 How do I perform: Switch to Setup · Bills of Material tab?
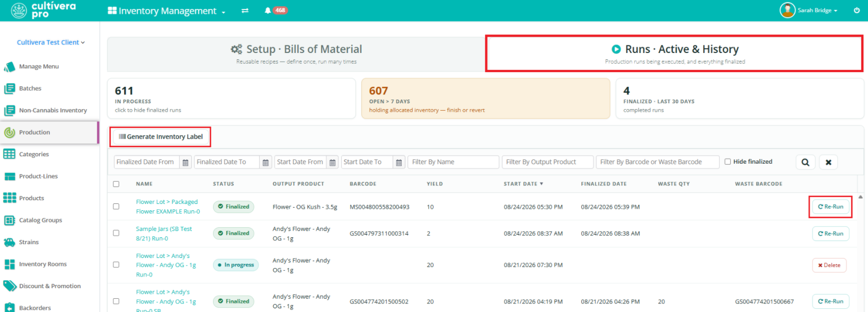click(x=296, y=54)
